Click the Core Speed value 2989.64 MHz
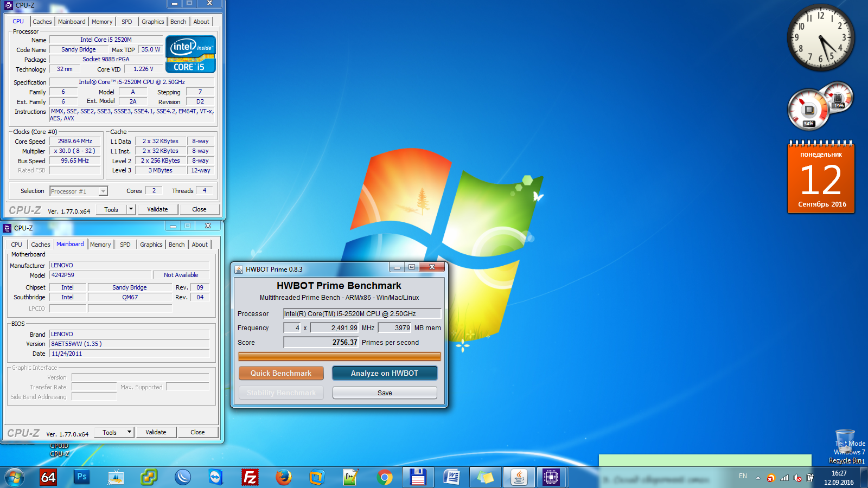Screen dimensions: 868x488 click(75, 141)
